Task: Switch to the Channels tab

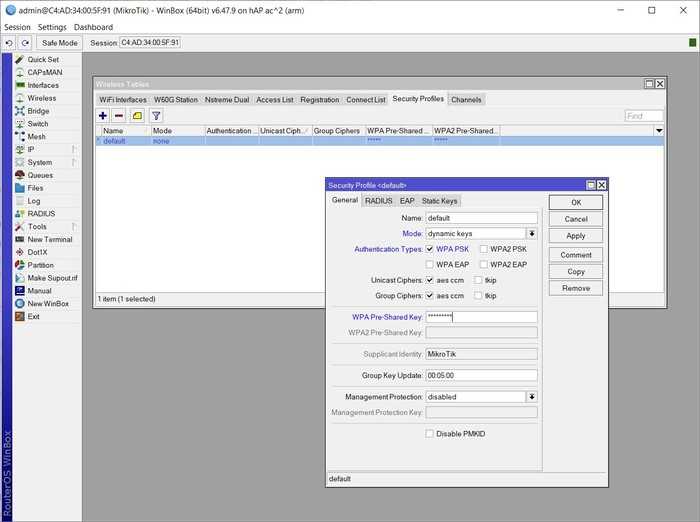Action: [x=466, y=100]
